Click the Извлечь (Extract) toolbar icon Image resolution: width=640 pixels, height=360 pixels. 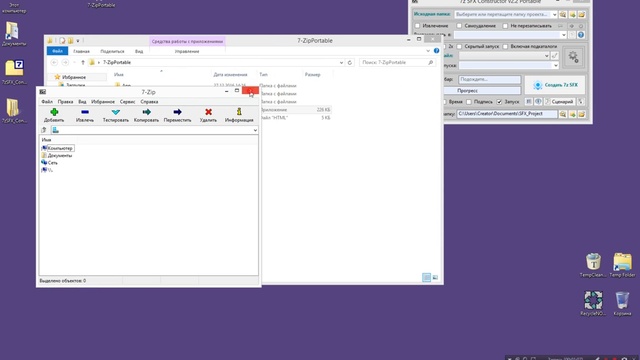85,112
